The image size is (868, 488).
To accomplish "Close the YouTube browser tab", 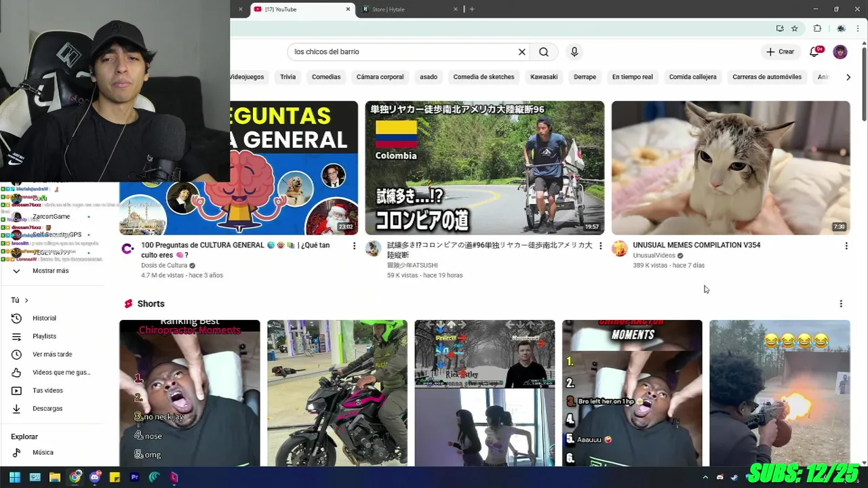I will click(349, 9).
